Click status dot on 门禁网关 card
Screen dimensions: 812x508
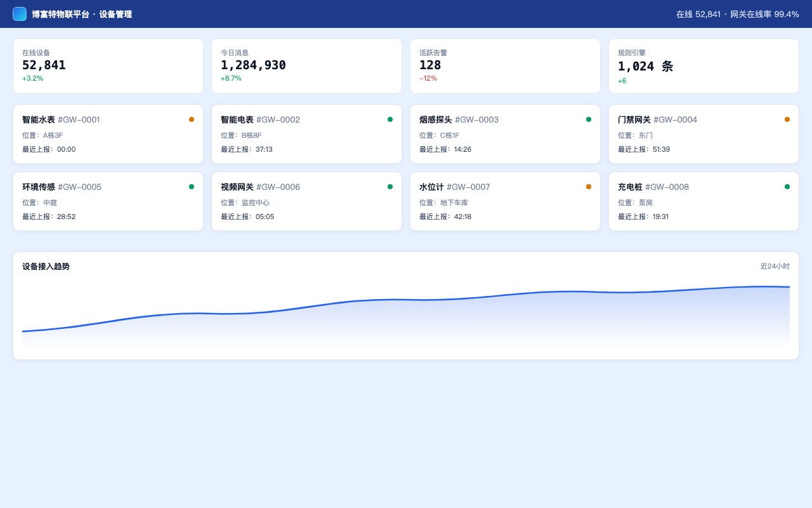coord(787,119)
